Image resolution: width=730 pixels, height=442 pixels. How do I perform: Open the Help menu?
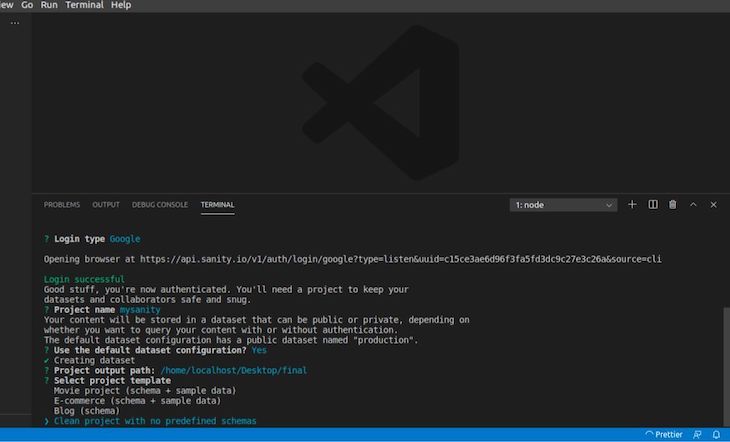(121, 5)
